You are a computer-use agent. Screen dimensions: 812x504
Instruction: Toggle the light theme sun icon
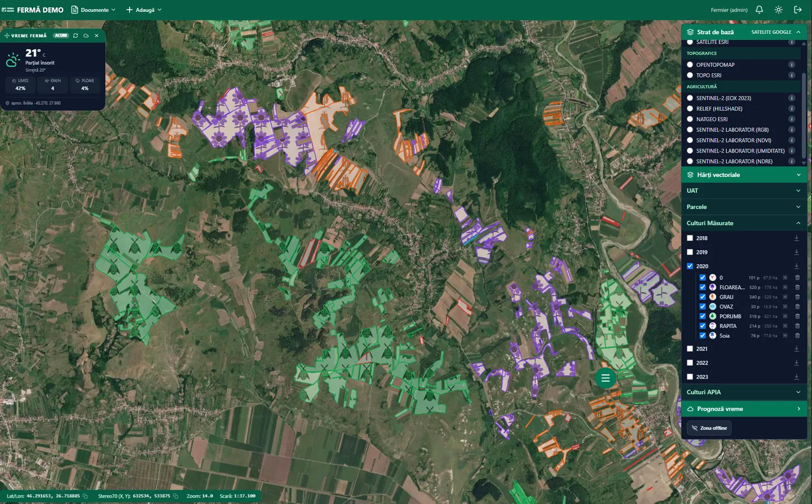[x=778, y=10]
